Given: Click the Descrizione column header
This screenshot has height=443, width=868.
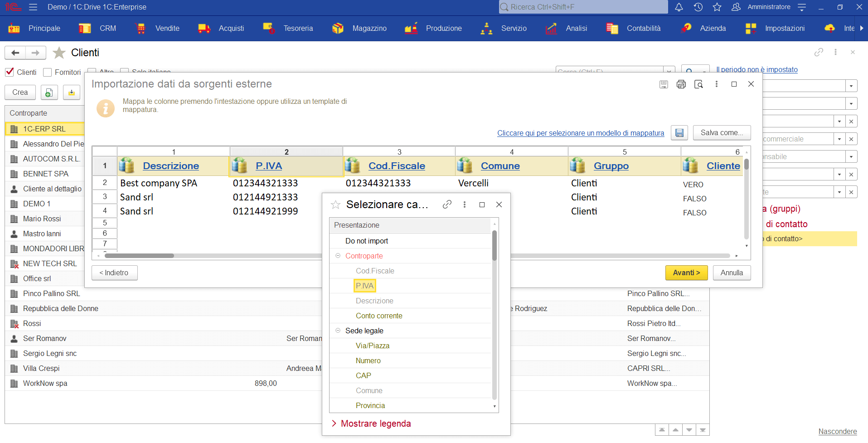Looking at the screenshot, I should [171, 166].
